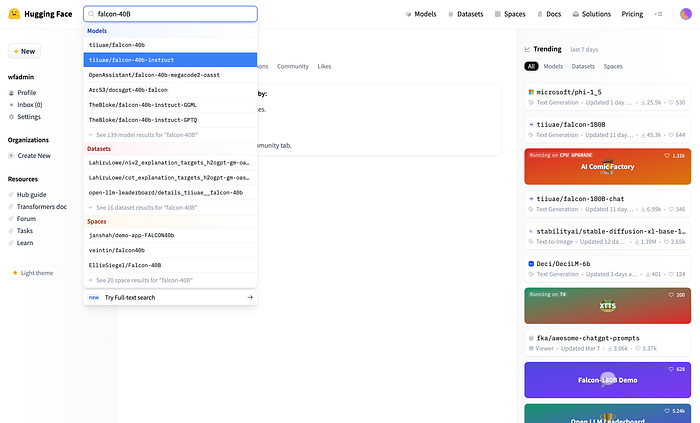Click the search magnifier icon

click(x=91, y=14)
